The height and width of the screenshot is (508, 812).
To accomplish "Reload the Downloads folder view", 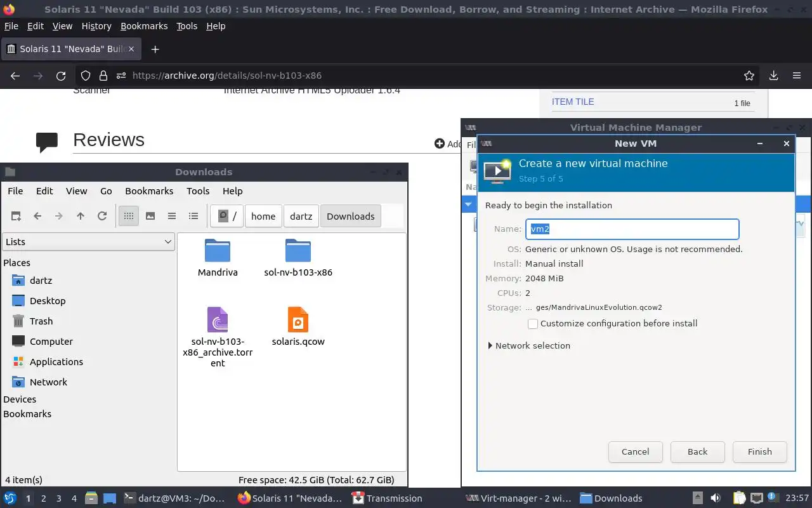I will 102,216.
